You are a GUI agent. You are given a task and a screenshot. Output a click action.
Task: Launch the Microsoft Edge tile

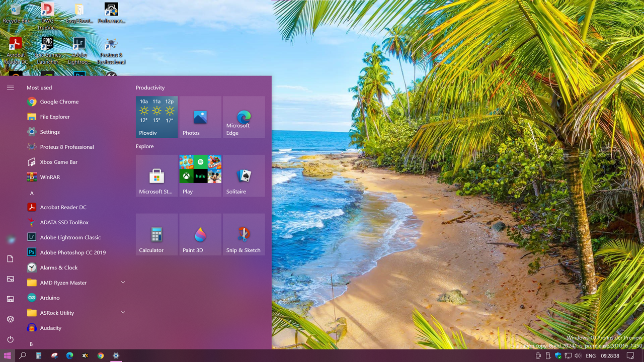[x=244, y=117]
